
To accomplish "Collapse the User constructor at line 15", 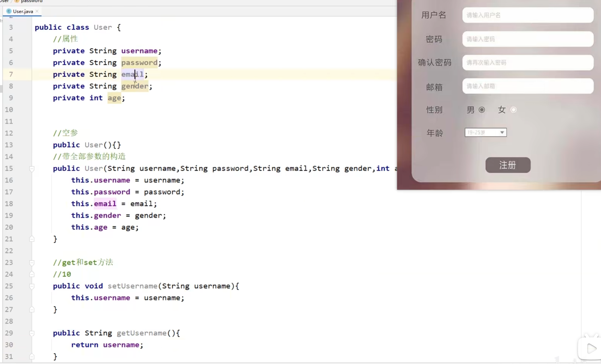I will pos(32,169).
